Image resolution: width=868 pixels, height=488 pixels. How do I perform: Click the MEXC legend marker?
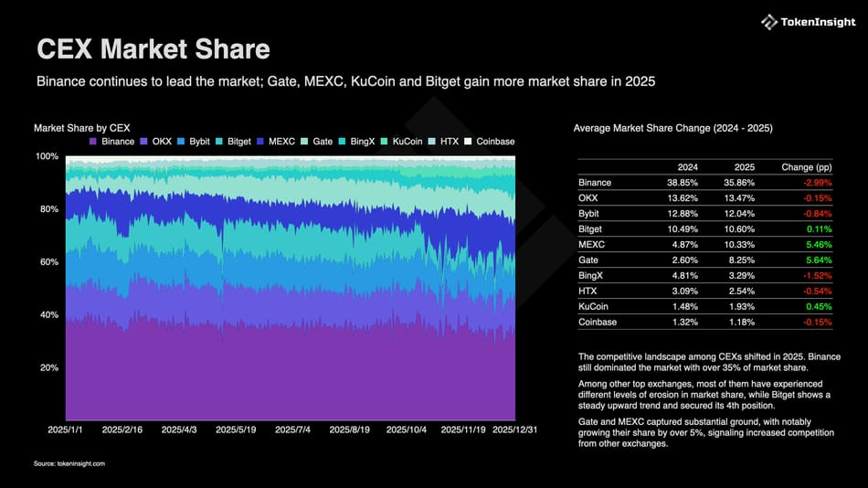coord(260,142)
